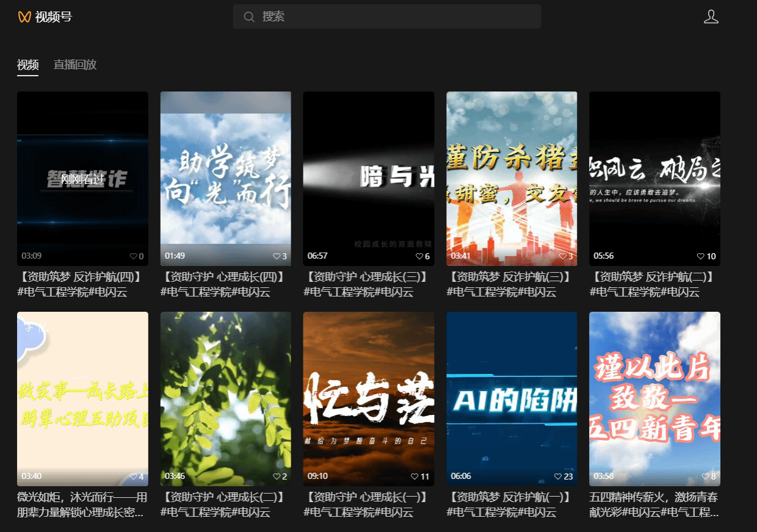The height and width of the screenshot is (532, 757).
Task: Switch to the 直播回放 tab
Action: click(x=75, y=65)
